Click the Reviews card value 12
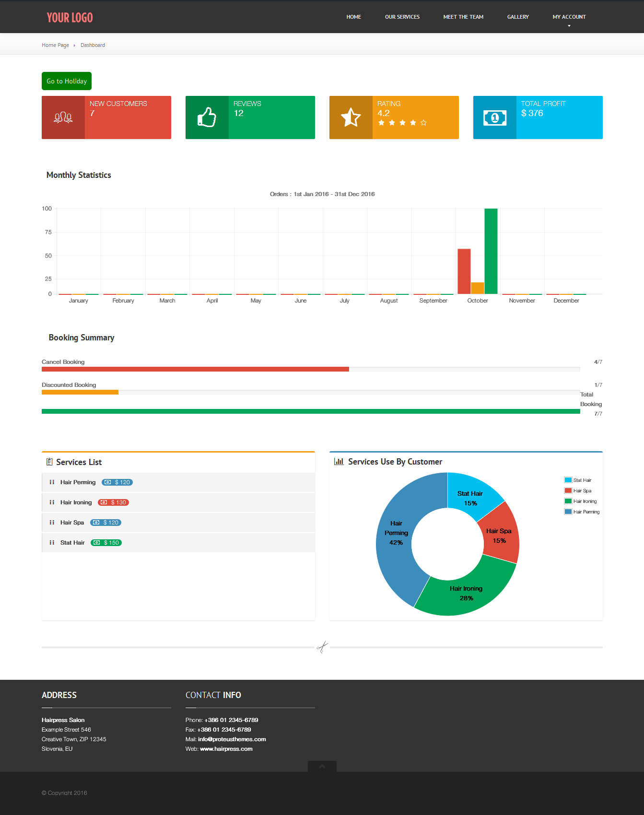Screen dimensions: 644x815 238,113
